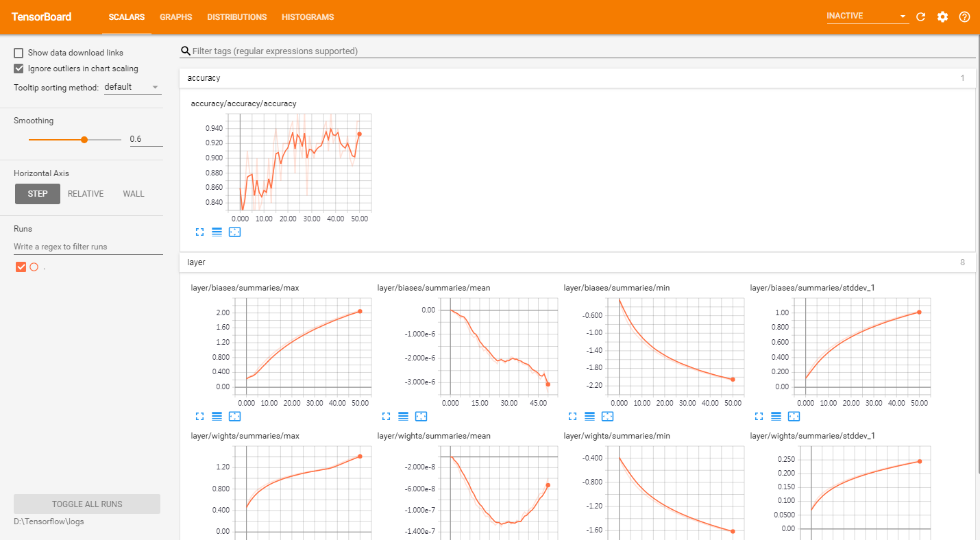Viewport: 980px width, 540px height.
Task: Expand accuracy chart to full size
Action: pos(199,232)
